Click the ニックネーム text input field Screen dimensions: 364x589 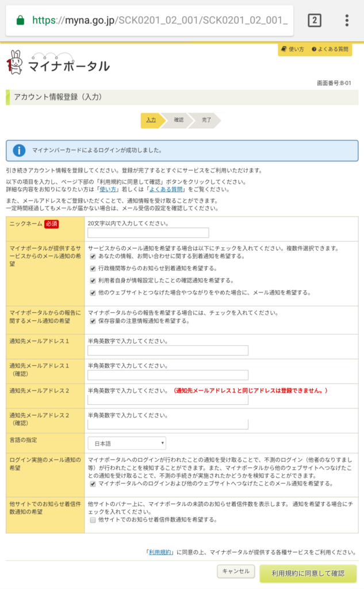148,233
